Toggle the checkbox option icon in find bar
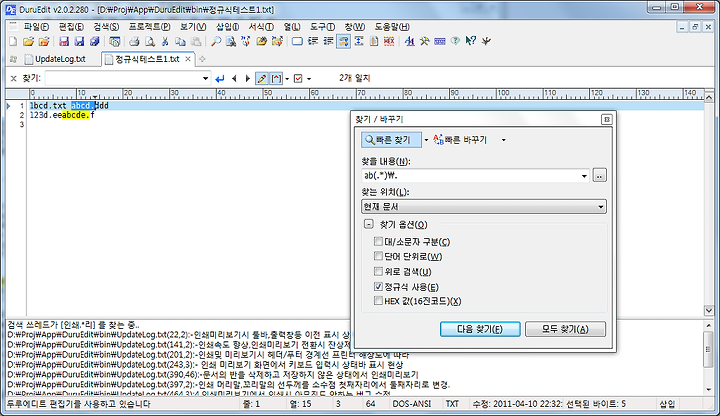Image resolution: width=720 pixels, height=416 pixels. (x=298, y=79)
